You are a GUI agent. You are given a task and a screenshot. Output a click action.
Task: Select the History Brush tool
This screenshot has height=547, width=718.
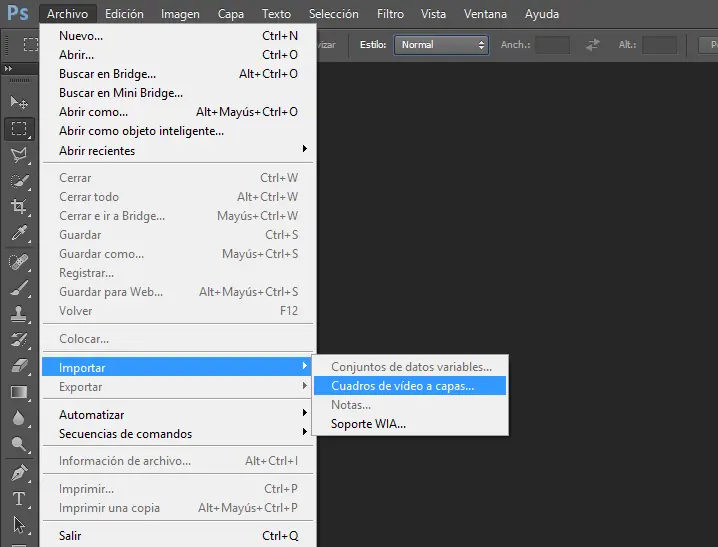(19, 340)
